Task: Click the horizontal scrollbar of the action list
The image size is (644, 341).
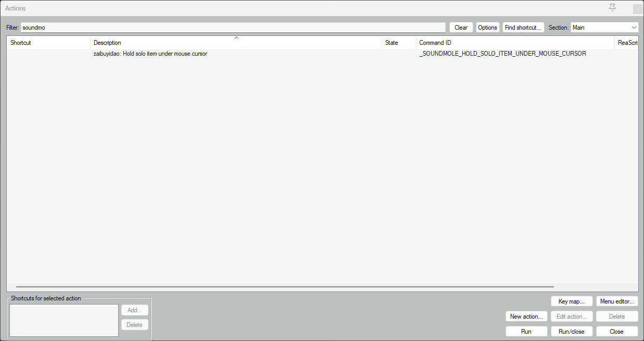Action: 285,286
